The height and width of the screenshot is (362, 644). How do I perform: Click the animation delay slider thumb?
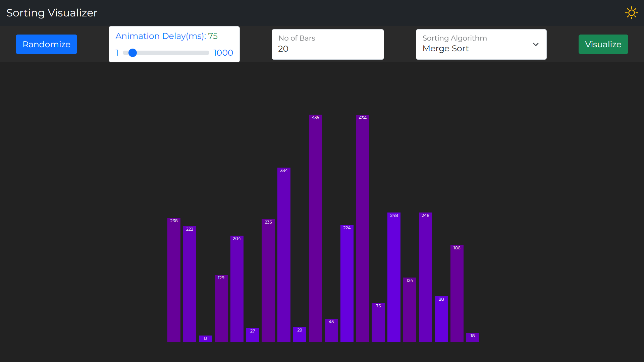[132, 53]
